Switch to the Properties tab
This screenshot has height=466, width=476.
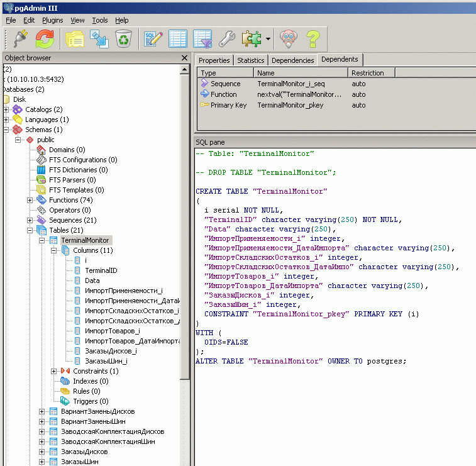click(214, 60)
